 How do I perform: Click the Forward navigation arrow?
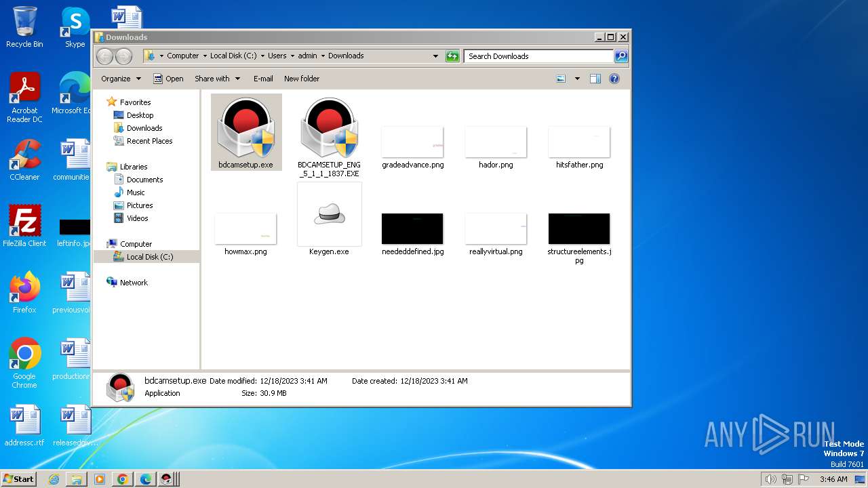click(x=123, y=56)
